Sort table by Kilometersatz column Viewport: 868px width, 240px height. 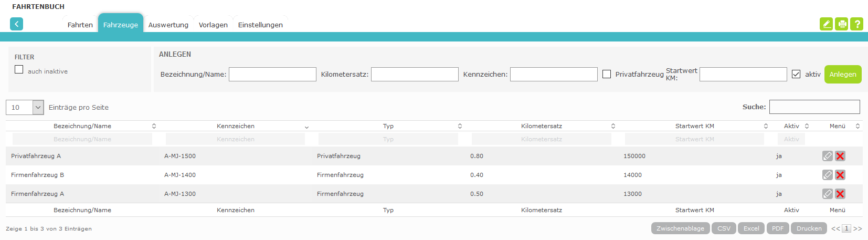[x=541, y=126]
